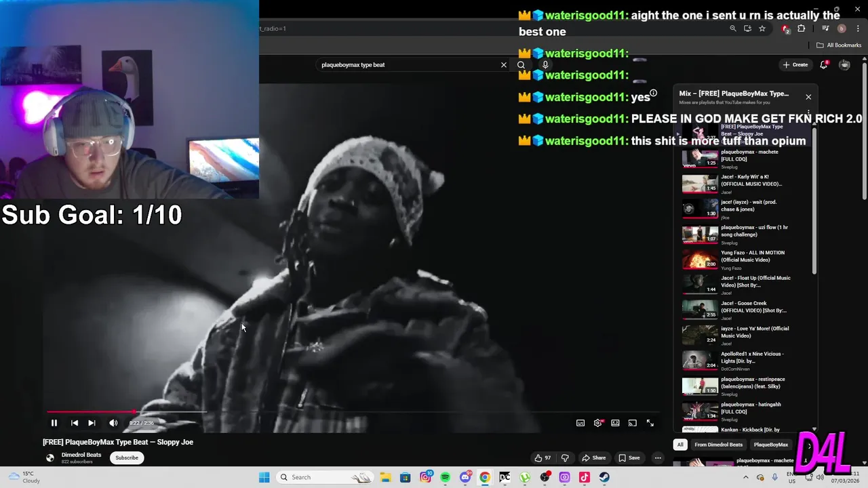Start voice search with microphone icon
868x488 pixels.
[545, 65]
